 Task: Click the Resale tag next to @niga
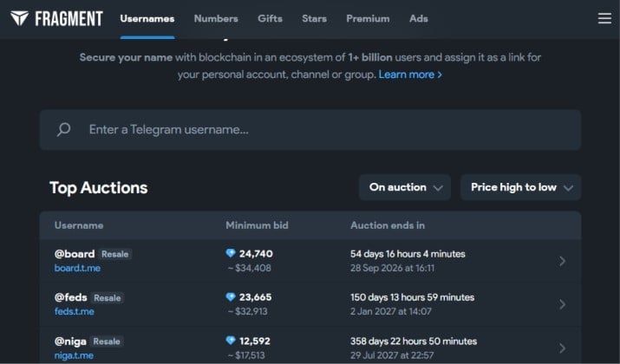coord(107,341)
